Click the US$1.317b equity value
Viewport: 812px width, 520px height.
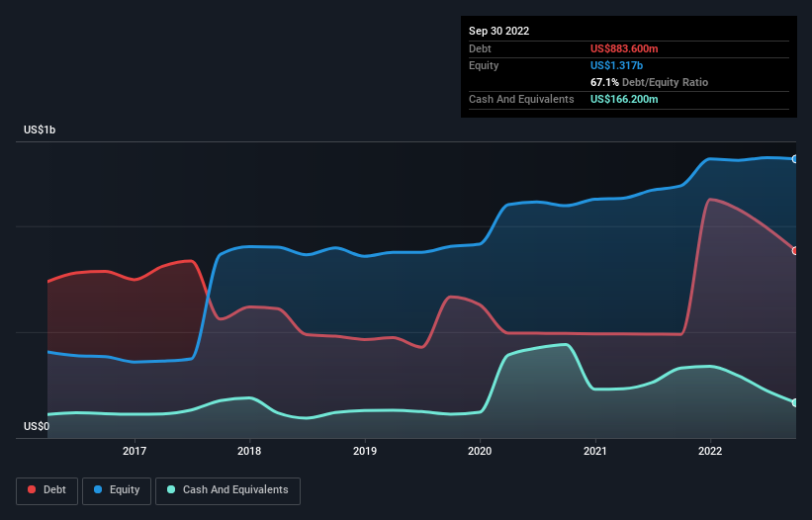pos(616,65)
